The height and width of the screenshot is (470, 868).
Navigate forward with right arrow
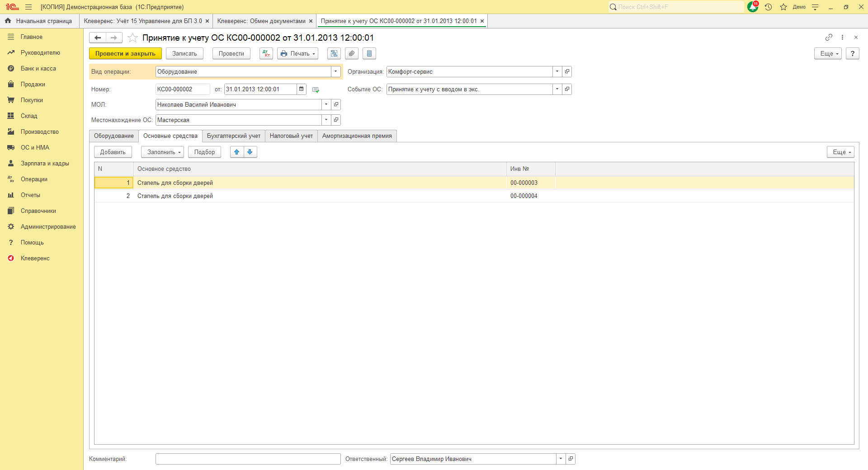pyautogui.click(x=114, y=38)
